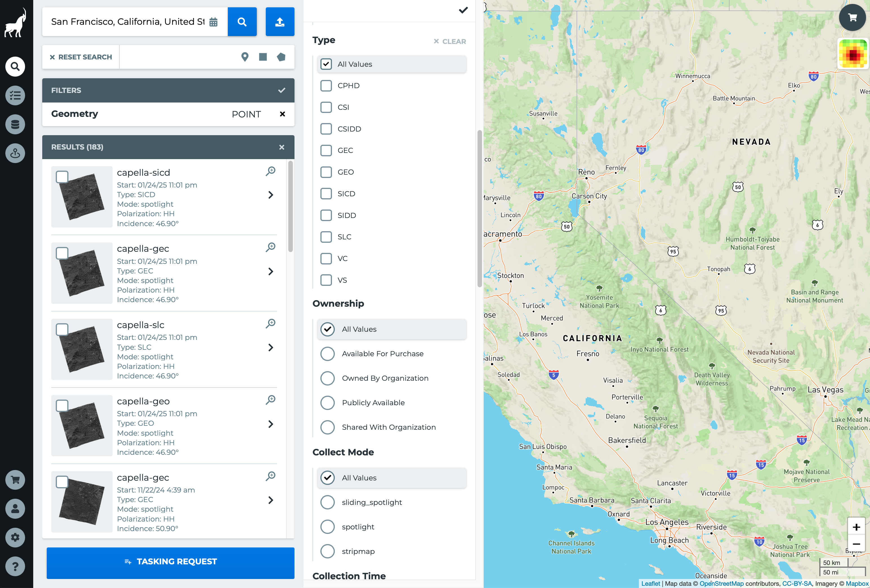This screenshot has height=588, width=870.
Task: Open the sidebar database stack icon
Action: pyautogui.click(x=15, y=124)
